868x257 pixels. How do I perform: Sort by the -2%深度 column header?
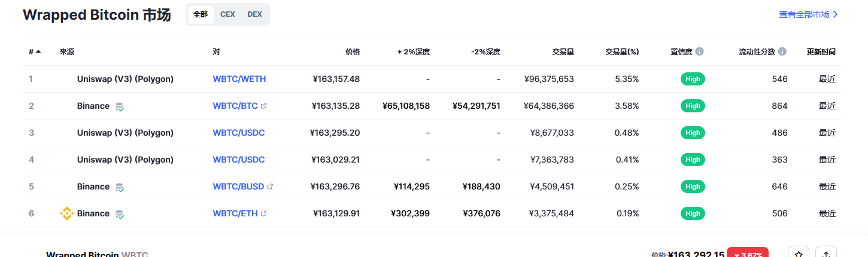(485, 52)
